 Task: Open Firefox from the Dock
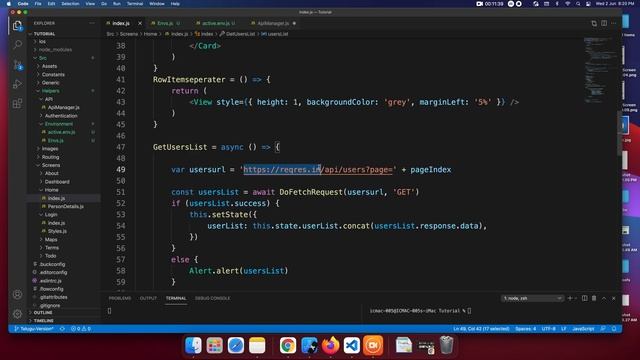click(330, 345)
